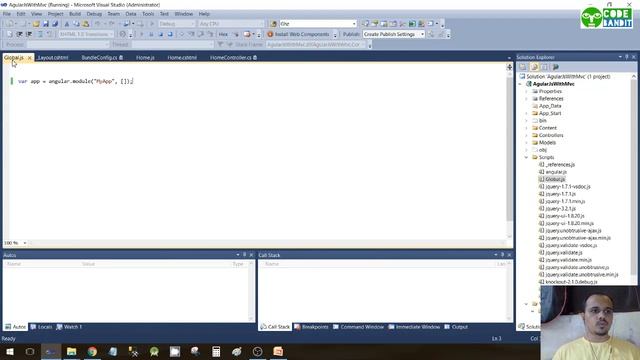Click the Save All icon
The image size is (640, 360).
click(55, 24)
